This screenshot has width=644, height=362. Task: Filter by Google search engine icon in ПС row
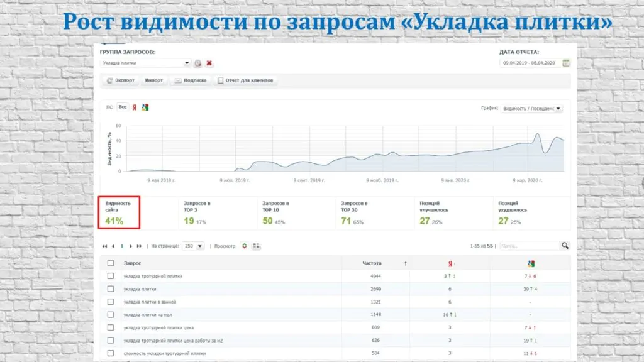point(145,107)
